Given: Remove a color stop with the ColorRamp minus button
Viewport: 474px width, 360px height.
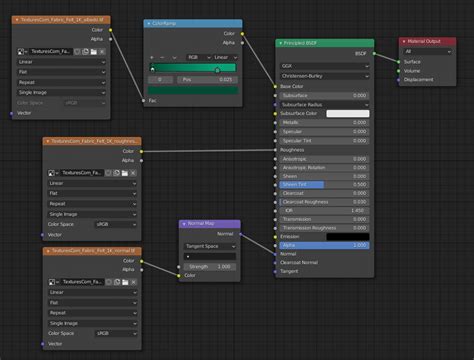Looking at the screenshot, I should 162,57.
